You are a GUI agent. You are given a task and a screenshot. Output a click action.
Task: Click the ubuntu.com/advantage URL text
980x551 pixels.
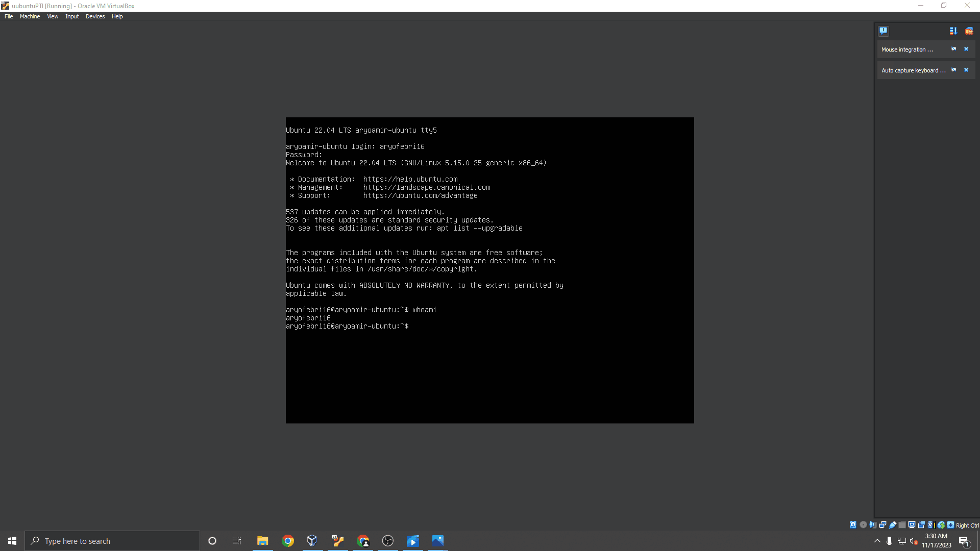tap(421, 195)
